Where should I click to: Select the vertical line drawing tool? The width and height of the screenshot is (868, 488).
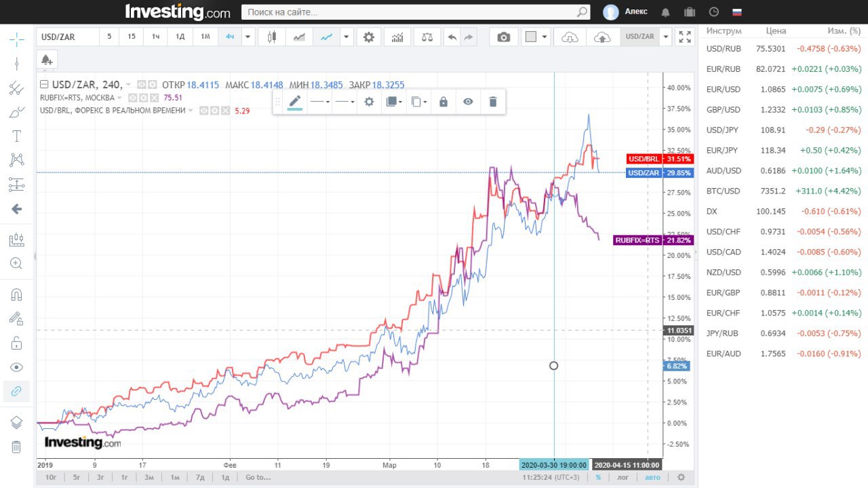tap(16, 64)
